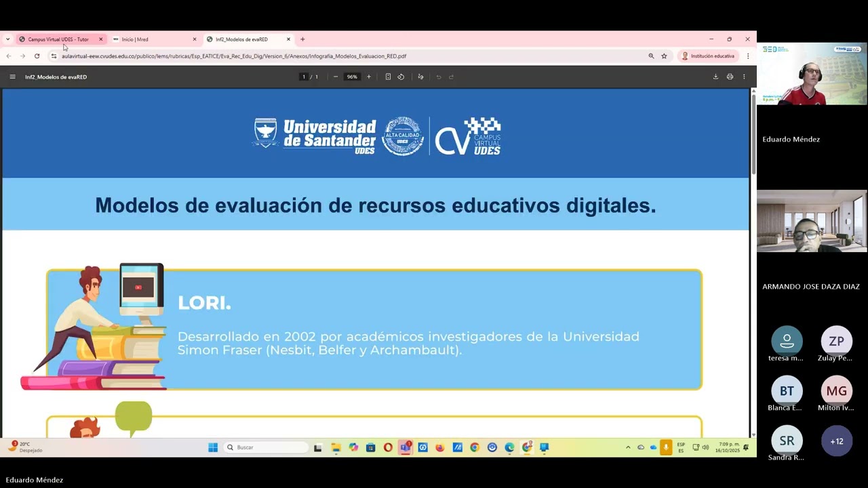Click the LORI. model card heading
Viewport: 868px width, 488px height.
204,304
